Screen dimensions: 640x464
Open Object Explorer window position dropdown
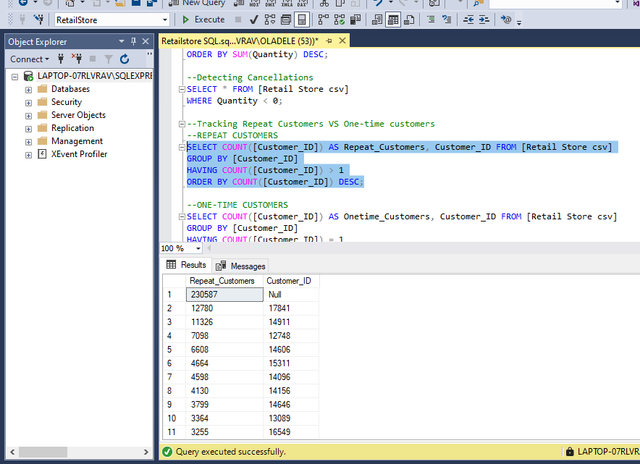coord(121,41)
